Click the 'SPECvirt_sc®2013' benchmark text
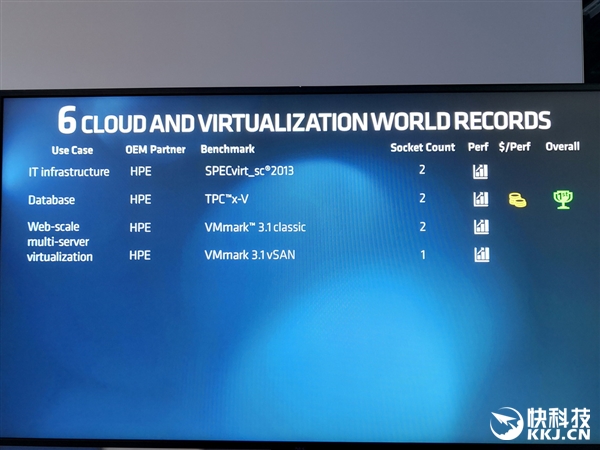This screenshot has height=450, width=600. (249, 171)
